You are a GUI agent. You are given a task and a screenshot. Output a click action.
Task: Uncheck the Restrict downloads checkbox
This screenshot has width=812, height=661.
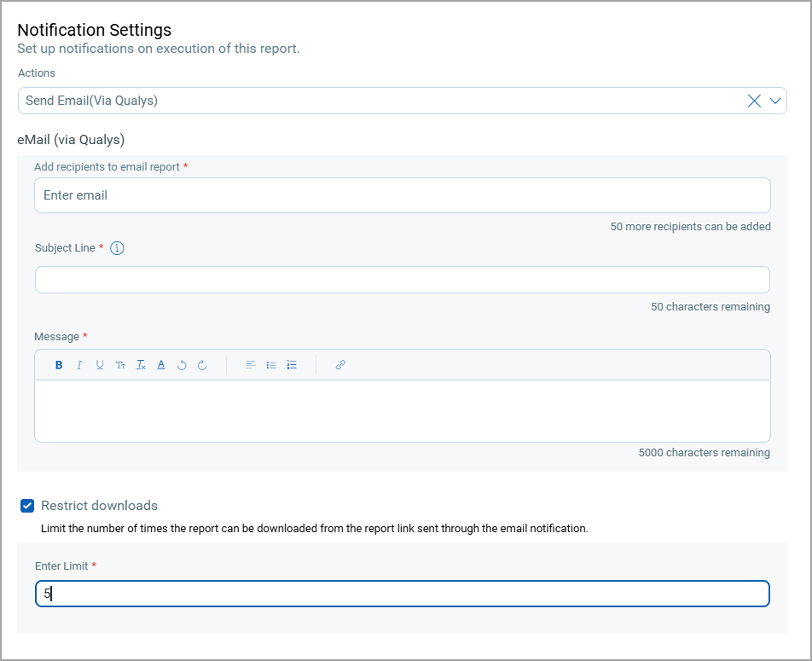pos(26,506)
